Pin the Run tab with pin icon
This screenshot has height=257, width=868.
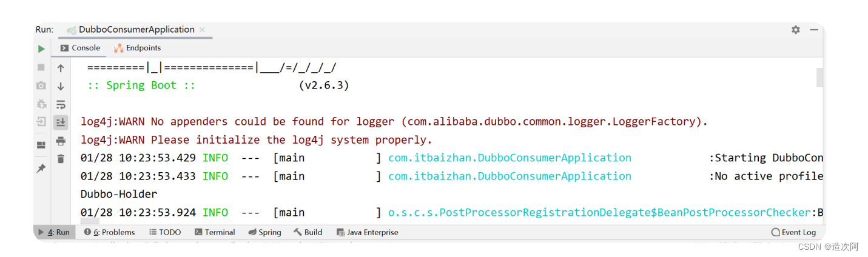(41, 169)
